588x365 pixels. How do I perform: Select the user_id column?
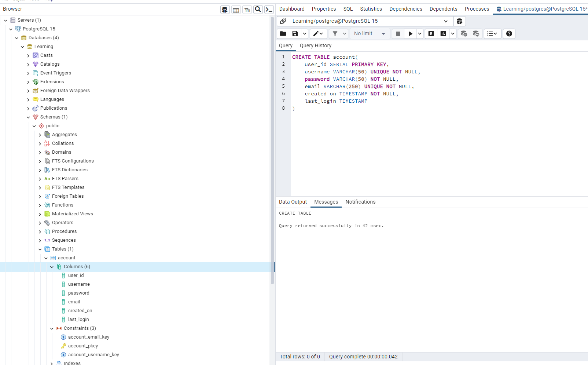(76, 275)
